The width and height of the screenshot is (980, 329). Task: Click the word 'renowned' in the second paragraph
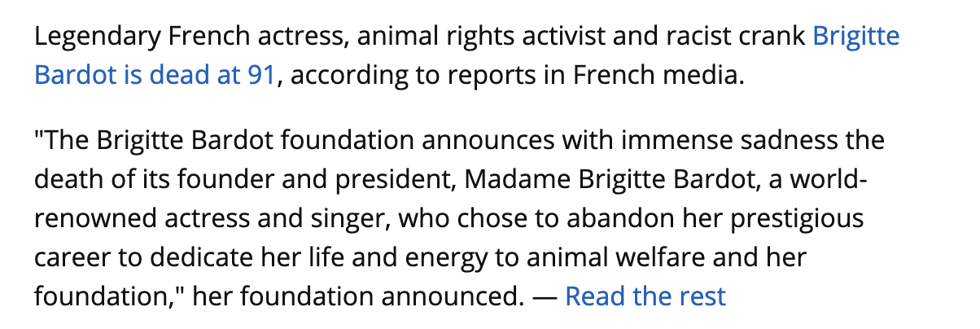98,218
